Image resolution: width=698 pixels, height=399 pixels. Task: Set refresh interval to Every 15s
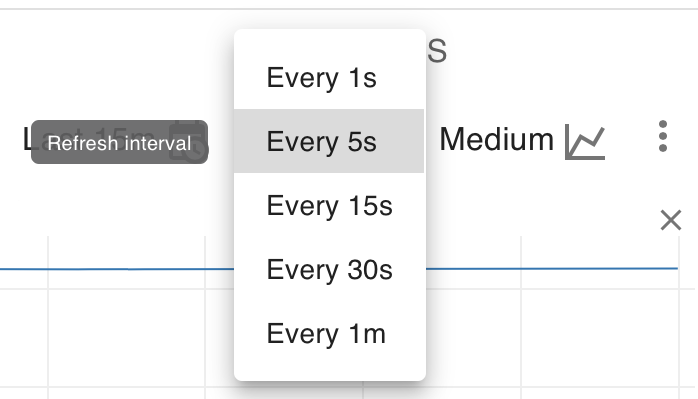[329, 205]
